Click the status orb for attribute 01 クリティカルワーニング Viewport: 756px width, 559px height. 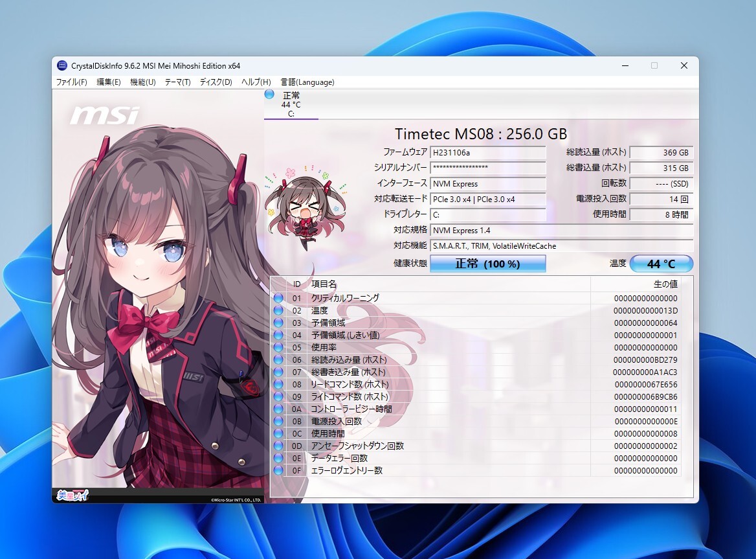[x=278, y=298]
